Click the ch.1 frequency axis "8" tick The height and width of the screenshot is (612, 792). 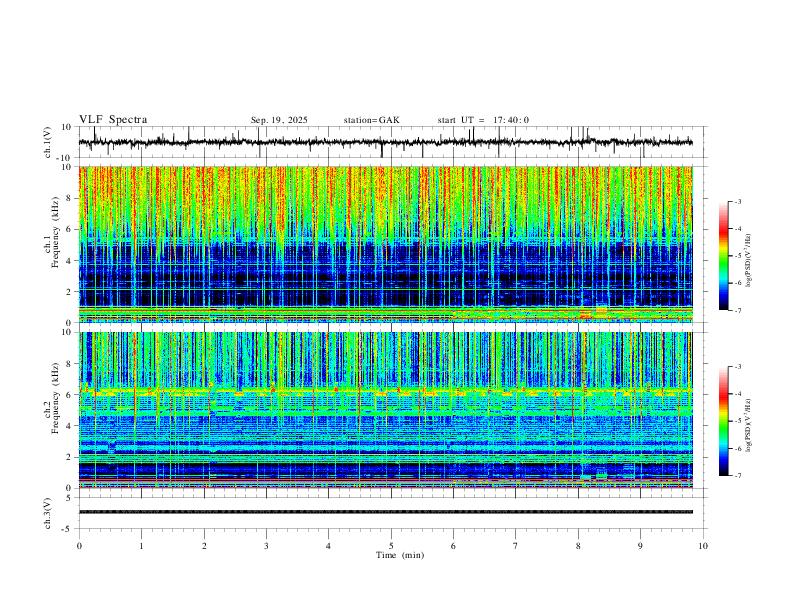pos(70,198)
